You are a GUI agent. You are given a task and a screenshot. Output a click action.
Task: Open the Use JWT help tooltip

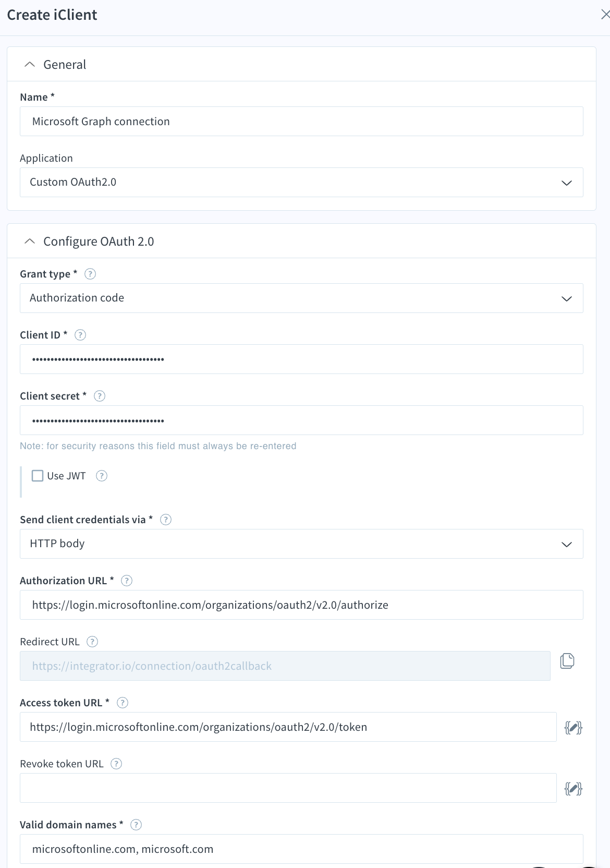102,475
